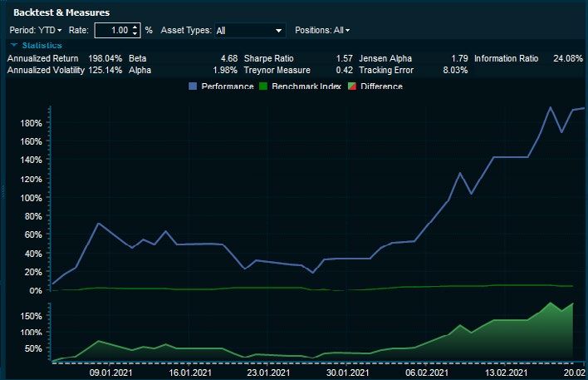Image resolution: width=588 pixels, height=380 pixels.
Task: Increase rate with the up stepper arrow
Action: click(x=136, y=27)
